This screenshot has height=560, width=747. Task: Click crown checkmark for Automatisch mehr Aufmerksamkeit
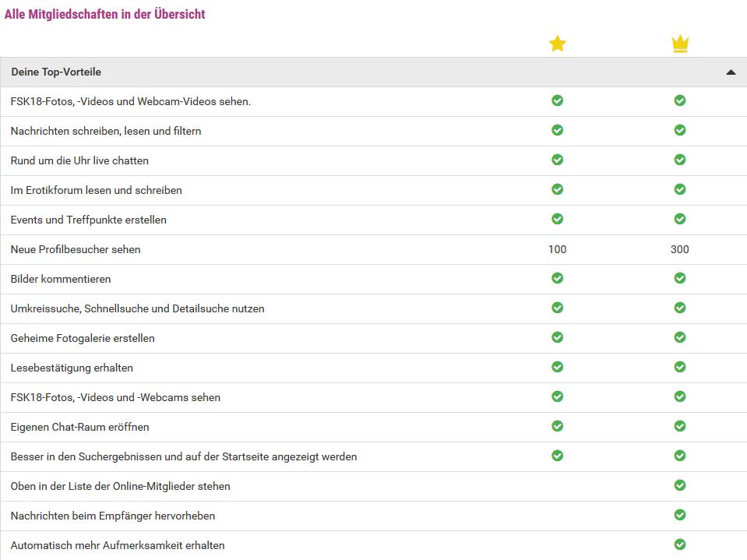[680, 544]
